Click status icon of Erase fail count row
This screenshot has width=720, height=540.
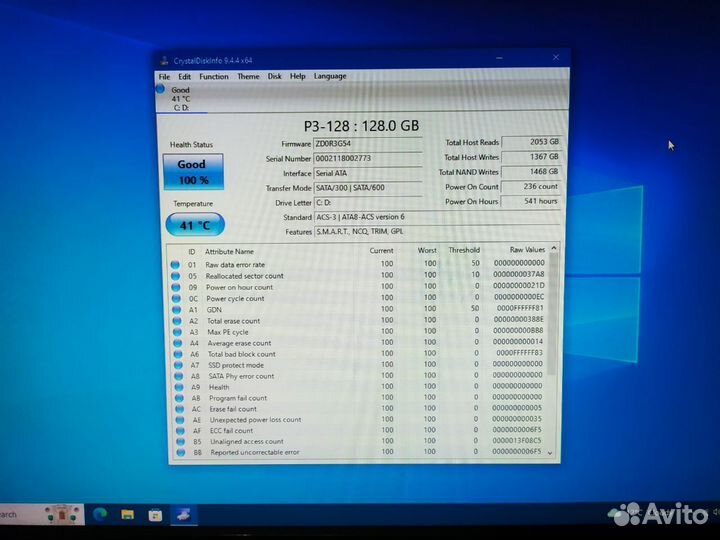180,409
